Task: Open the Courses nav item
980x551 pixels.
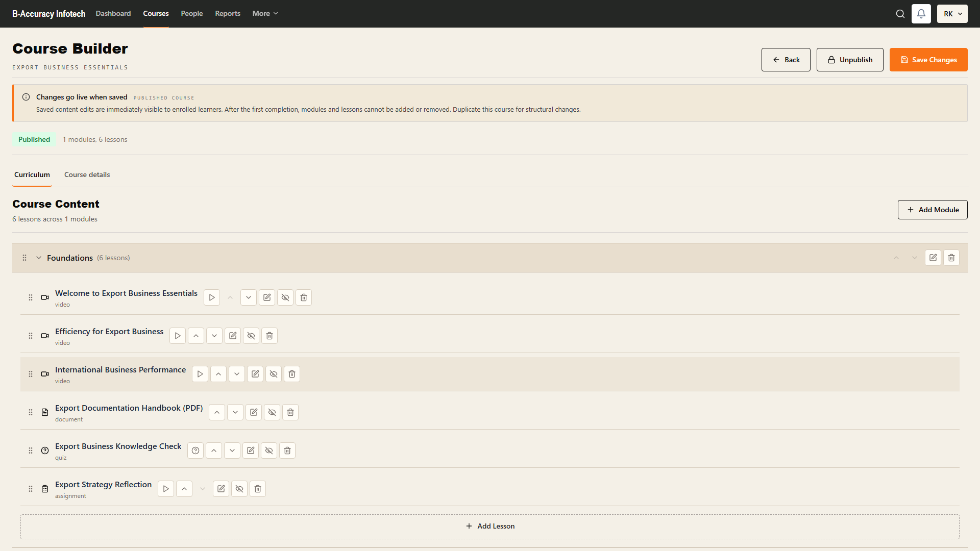Action: [x=156, y=13]
